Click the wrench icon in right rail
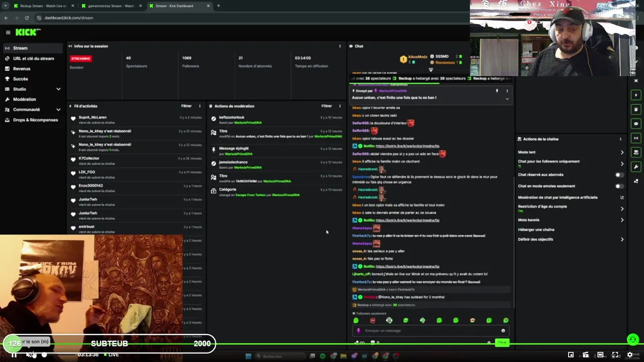Viewport: 644px width, 362px height. [x=636, y=166]
